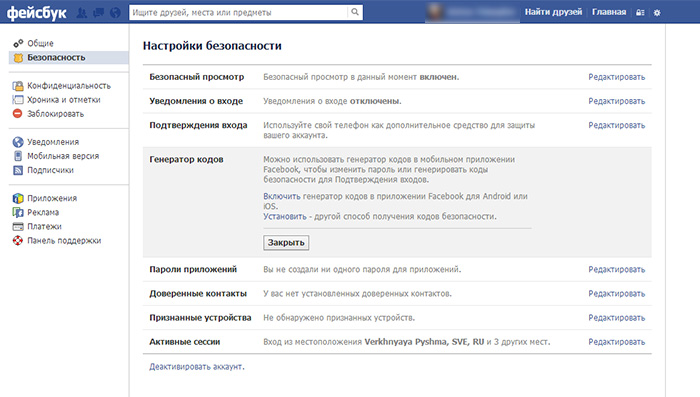700x397 pixels.
Task: Go to Главная page
Action: (x=609, y=12)
